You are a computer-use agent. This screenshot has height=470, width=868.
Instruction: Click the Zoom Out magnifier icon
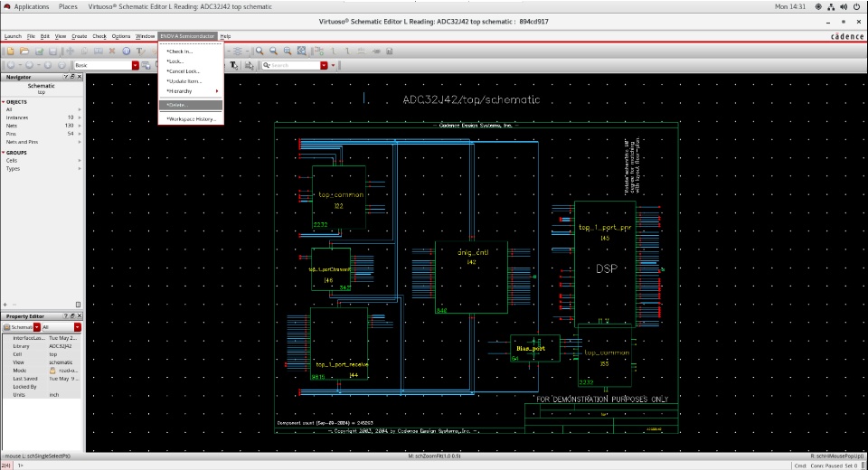pyautogui.click(x=273, y=51)
